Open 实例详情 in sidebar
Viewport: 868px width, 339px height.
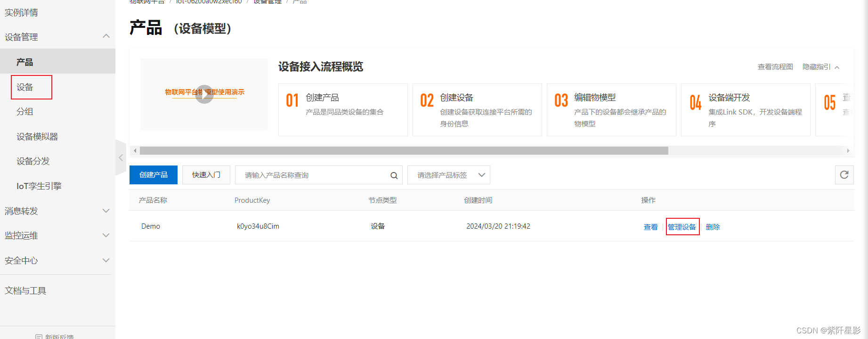click(x=22, y=13)
